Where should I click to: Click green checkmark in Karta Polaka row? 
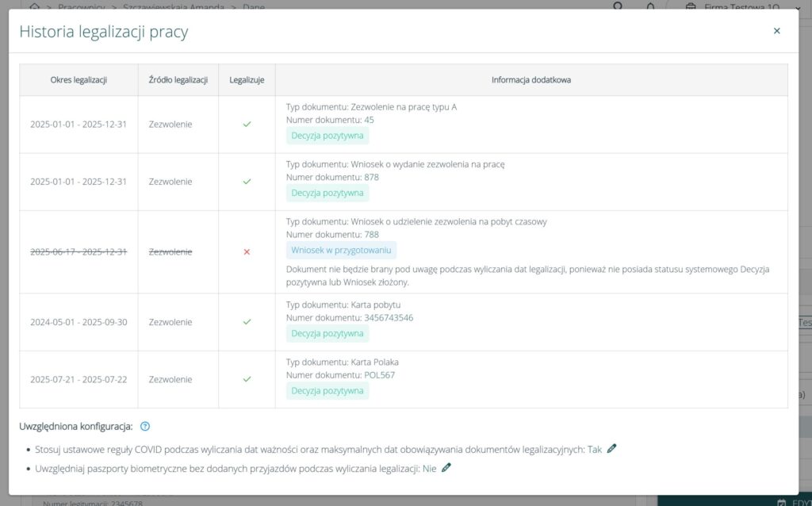(247, 379)
